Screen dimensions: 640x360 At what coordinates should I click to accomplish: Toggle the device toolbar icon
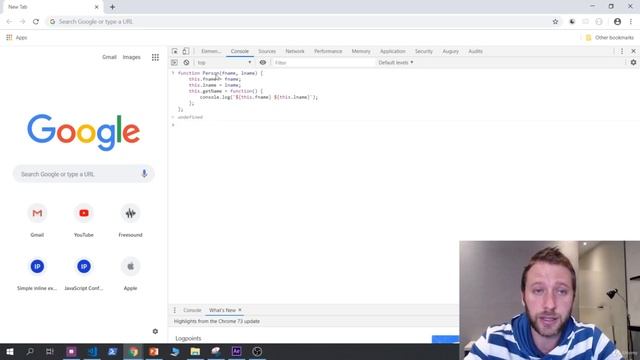pos(186,51)
